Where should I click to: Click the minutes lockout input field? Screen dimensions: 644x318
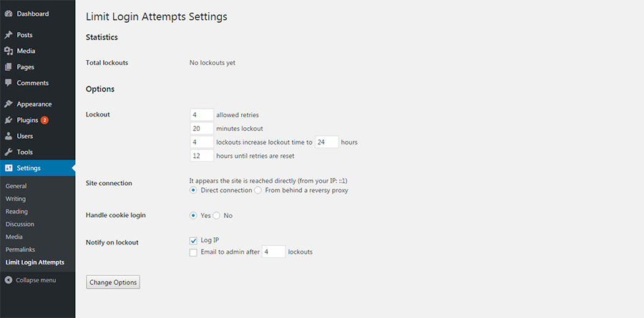pyautogui.click(x=202, y=129)
